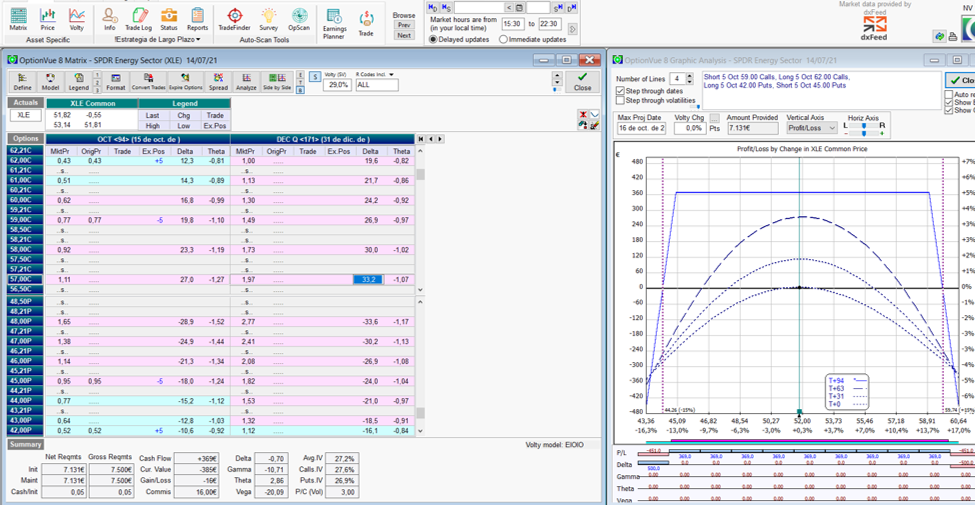
Task: Open the Earnings Planner
Action: [334, 24]
